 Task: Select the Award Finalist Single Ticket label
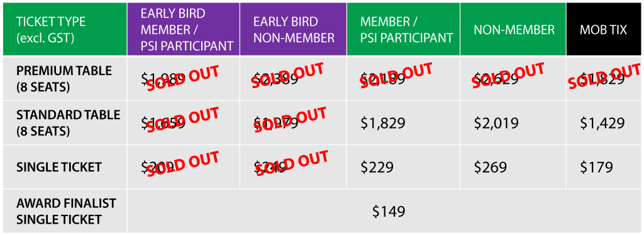(x=65, y=211)
